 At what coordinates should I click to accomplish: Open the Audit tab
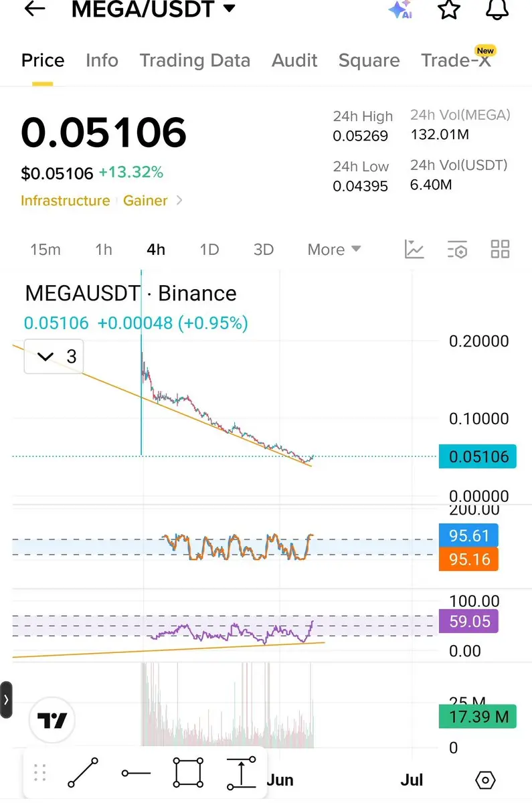coord(294,61)
